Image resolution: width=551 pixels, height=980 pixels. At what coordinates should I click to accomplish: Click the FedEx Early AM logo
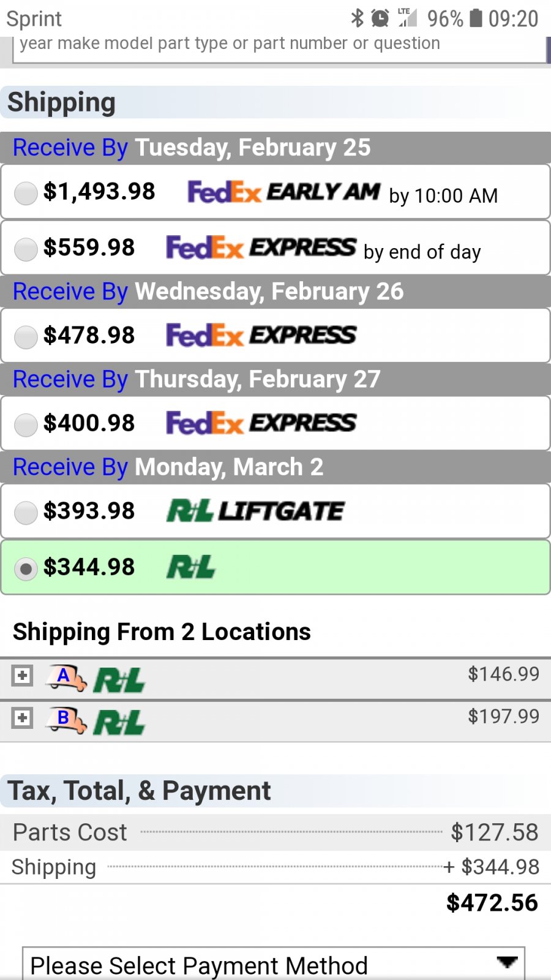pos(284,192)
